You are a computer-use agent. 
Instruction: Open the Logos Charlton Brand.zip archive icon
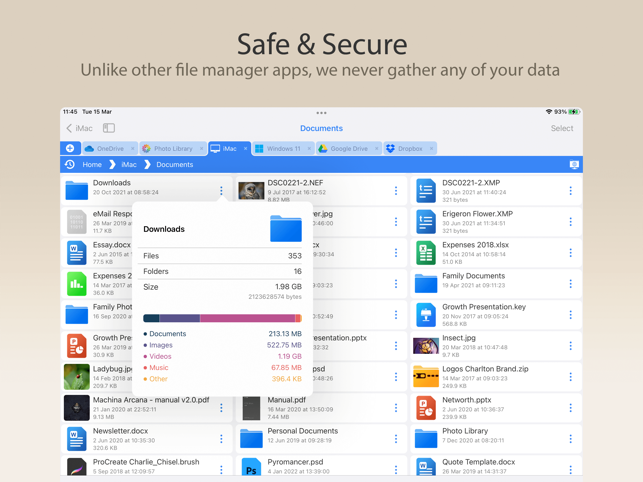point(426,377)
